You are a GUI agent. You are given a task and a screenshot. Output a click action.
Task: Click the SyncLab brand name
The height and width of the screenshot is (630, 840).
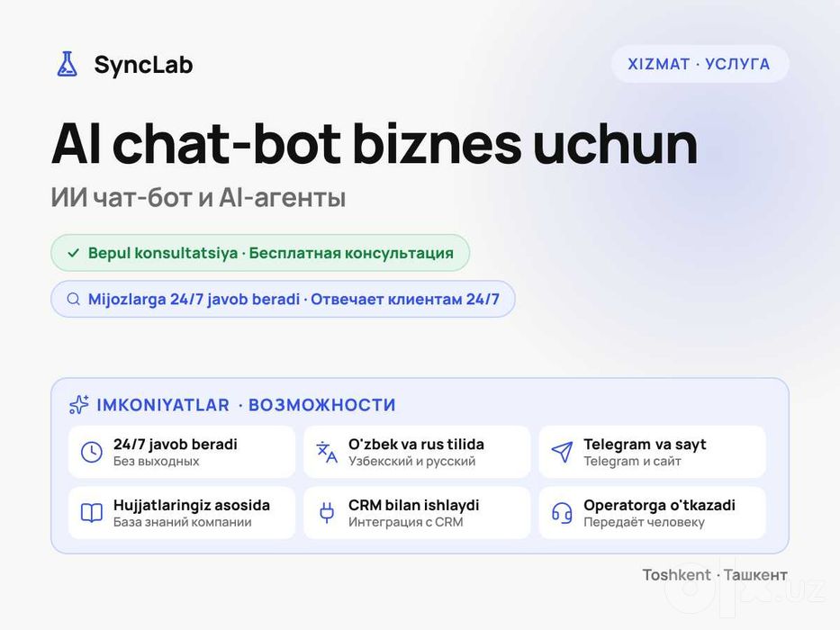[x=143, y=65]
